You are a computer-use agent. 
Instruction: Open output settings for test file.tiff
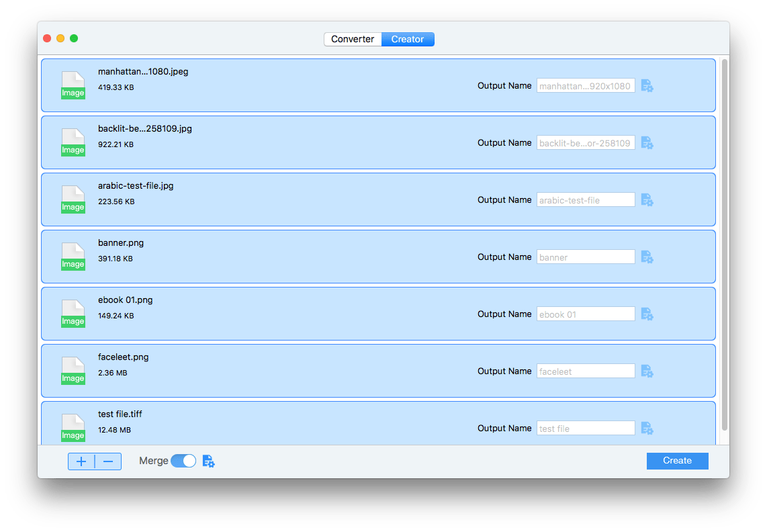[647, 428]
